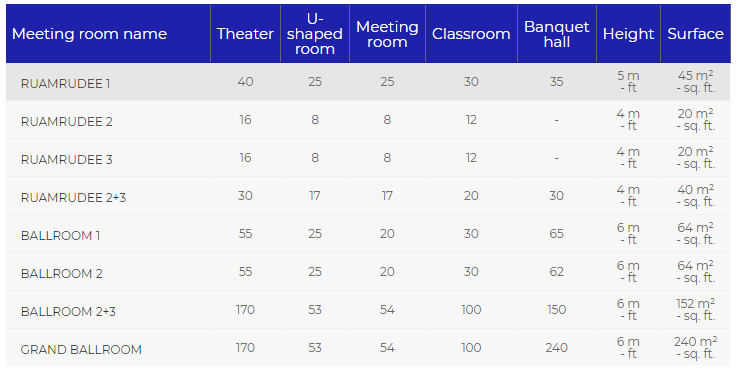Select the Height column header
736x373 pixels.
pyautogui.click(x=628, y=34)
